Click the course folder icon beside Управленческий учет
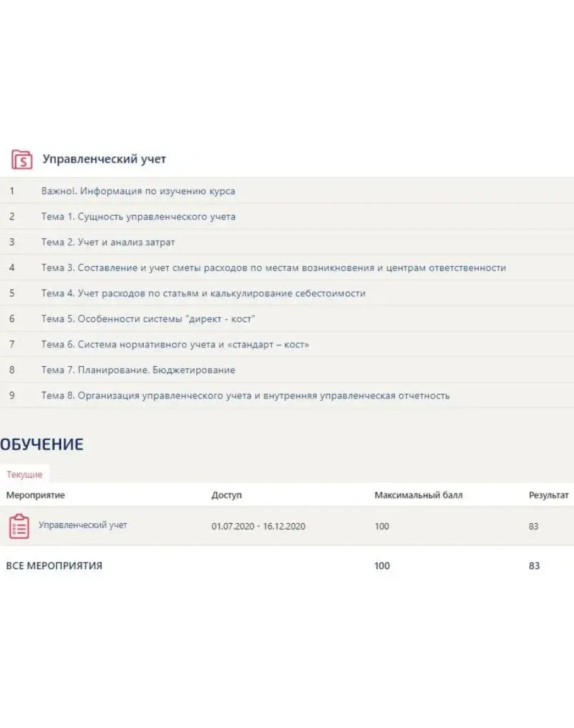Image resolution: width=574 pixels, height=728 pixels. [x=21, y=159]
